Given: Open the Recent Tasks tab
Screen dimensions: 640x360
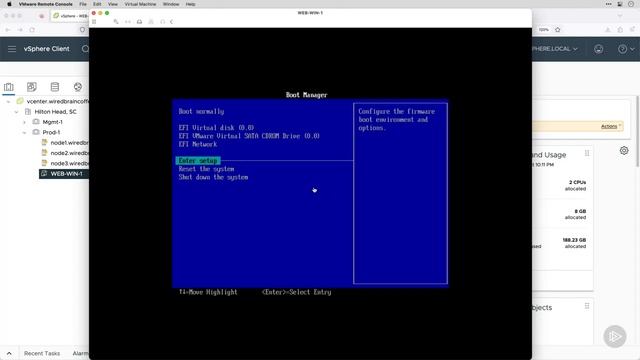Looking at the screenshot, I should click(42, 353).
